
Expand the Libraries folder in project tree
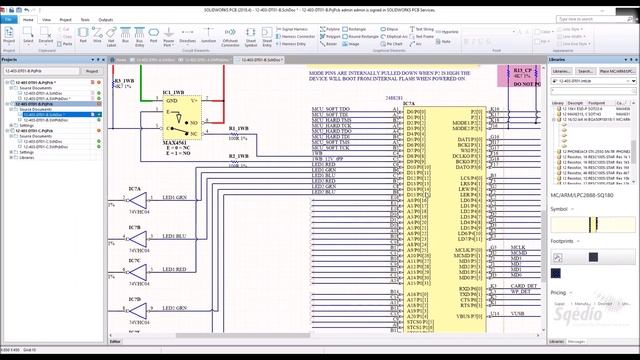point(11,158)
